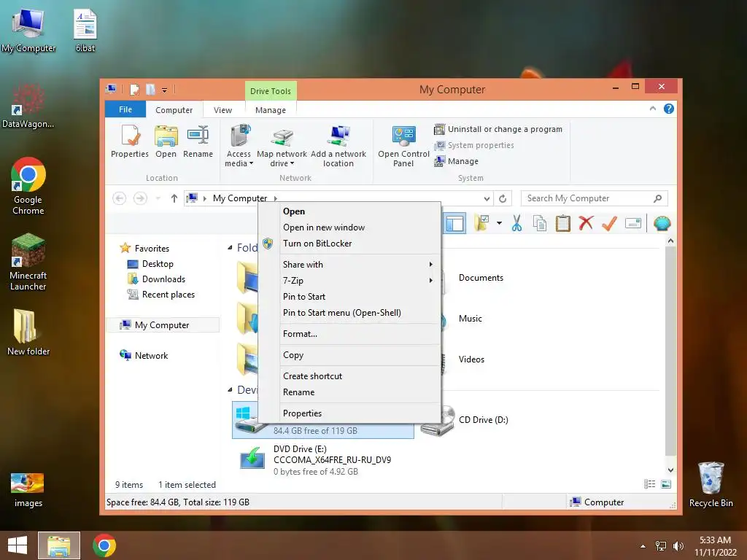
Task: Expand the 7-Zip submenu
Action: (x=349, y=281)
